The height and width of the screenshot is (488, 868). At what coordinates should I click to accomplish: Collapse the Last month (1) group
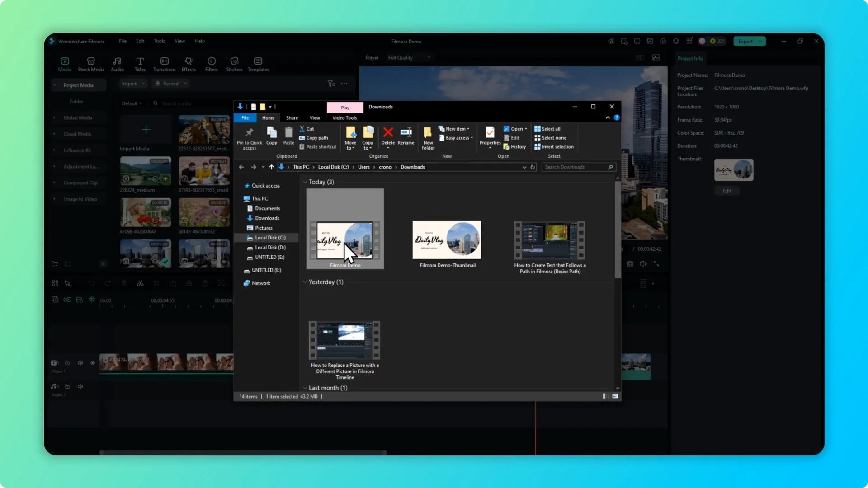point(305,388)
